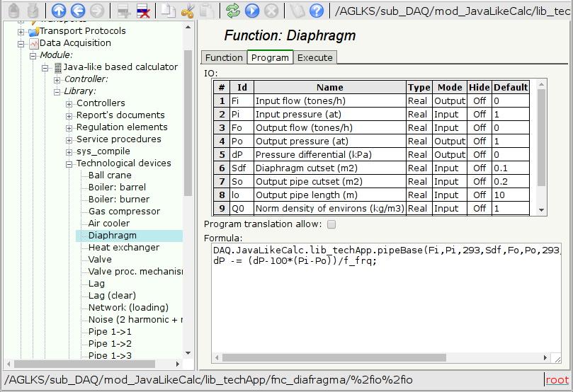Click the blue start/play icon

tap(251, 11)
